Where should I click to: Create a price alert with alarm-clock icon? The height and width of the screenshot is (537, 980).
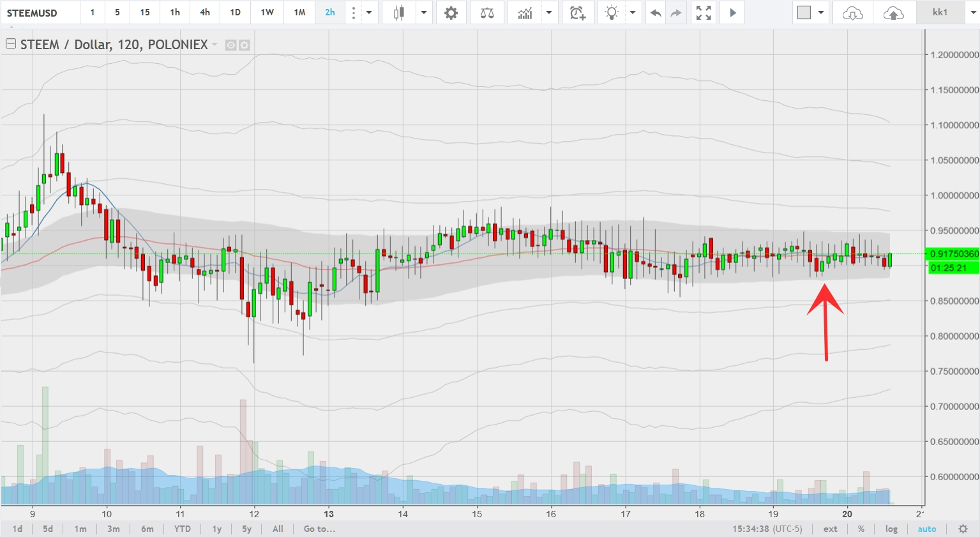pyautogui.click(x=578, y=13)
